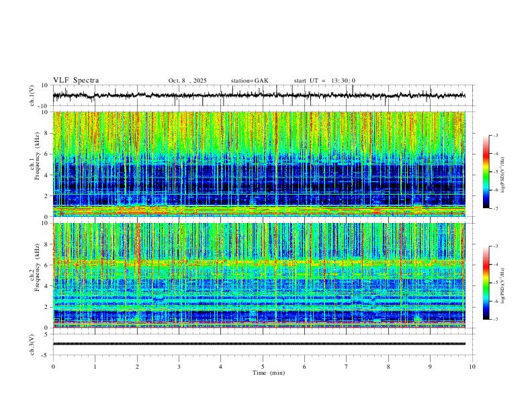
Task: Click the ch.2 spectrogram panel
Action: click(259, 275)
